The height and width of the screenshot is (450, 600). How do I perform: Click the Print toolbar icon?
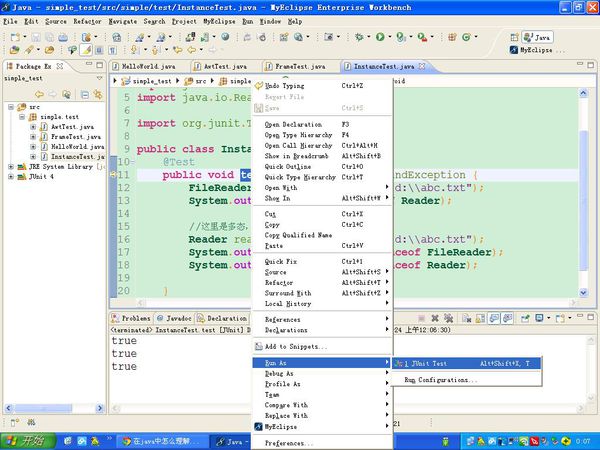[63, 37]
